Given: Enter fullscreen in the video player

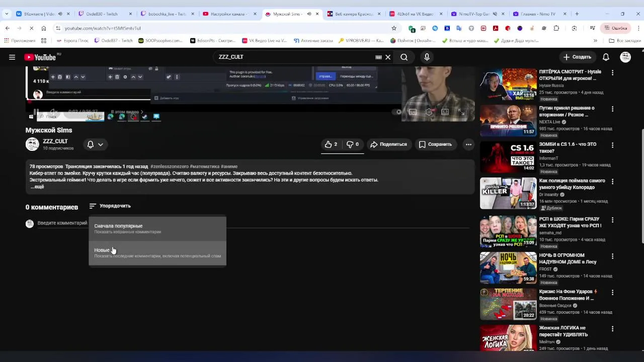Looking at the screenshot, I should point(461,112).
